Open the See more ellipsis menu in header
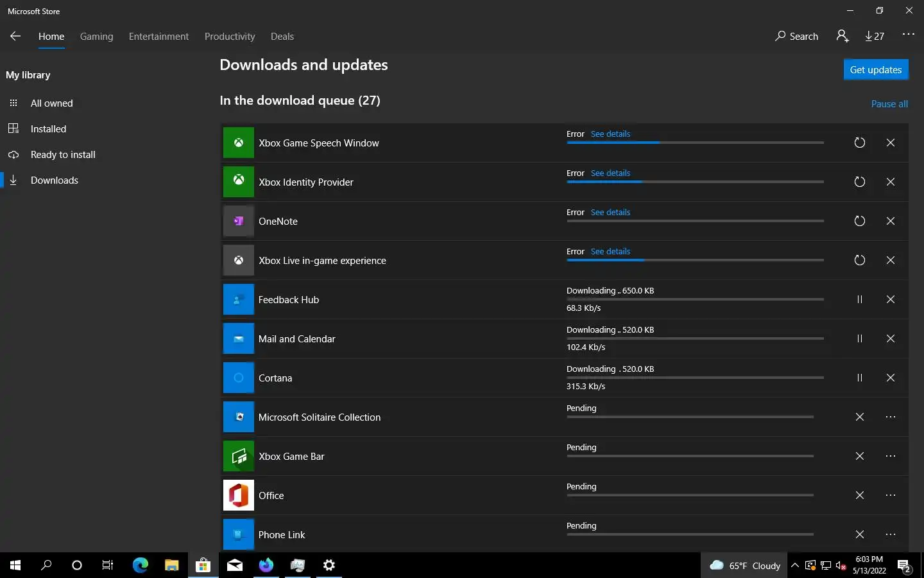Screen dimensions: 924x578 point(908,35)
